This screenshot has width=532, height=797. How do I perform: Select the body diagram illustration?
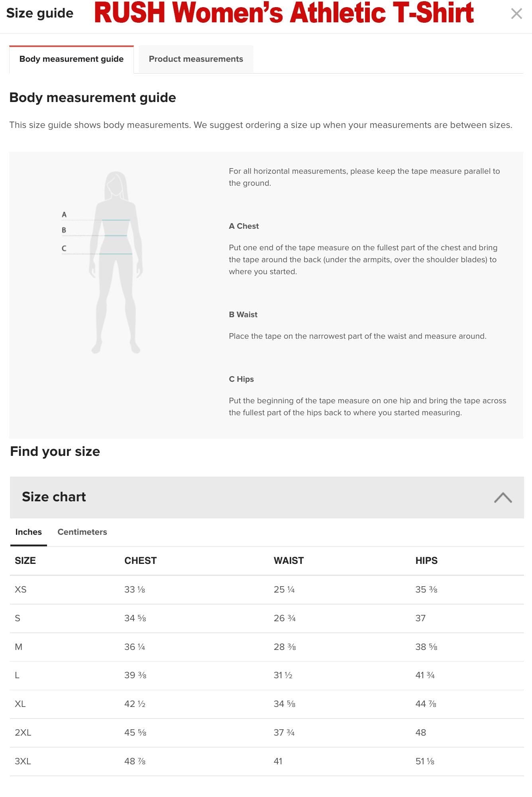tap(116, 263)
